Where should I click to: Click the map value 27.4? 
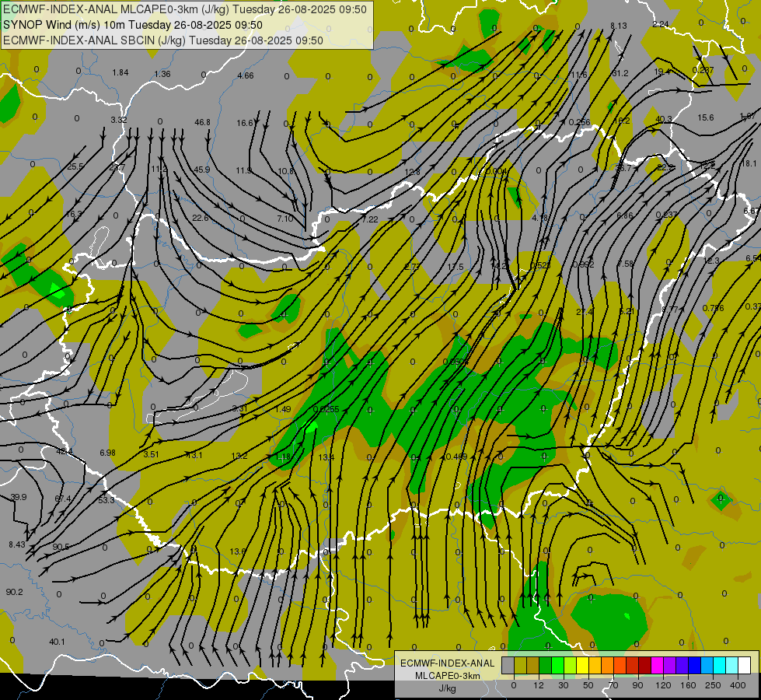(x=585, y=313)
